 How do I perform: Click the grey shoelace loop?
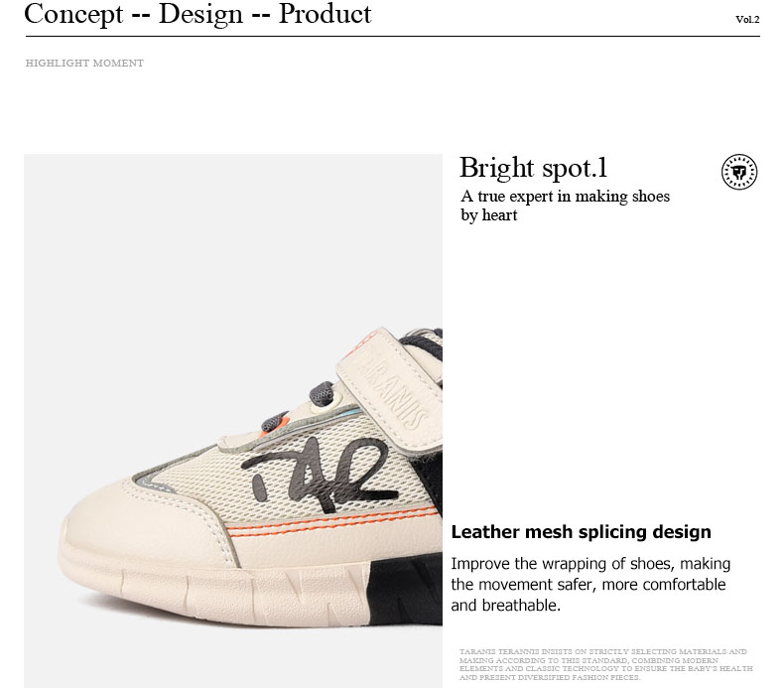[x=322, y=393]
